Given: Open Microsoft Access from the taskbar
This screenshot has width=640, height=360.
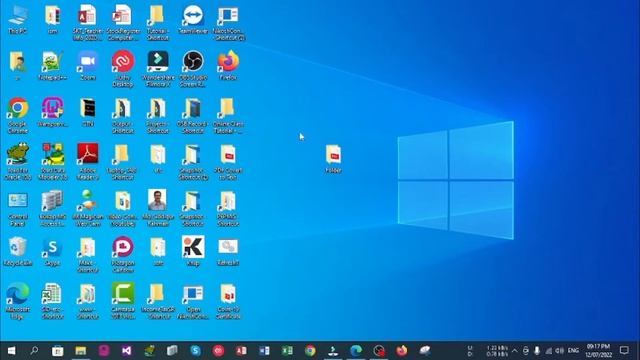Looking at the screenshot, I should tap(241, 350).
